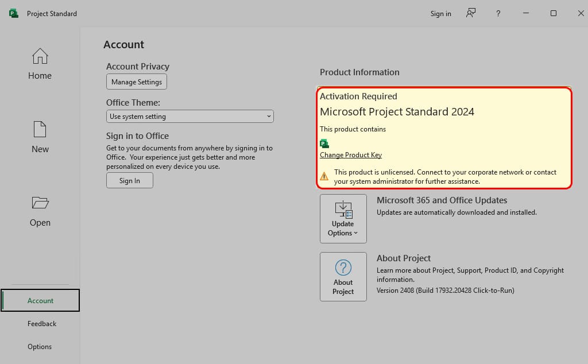Close the Project Standard window
Screen dimensions: 588x364
pyautogui.click(x=581, y=13)
